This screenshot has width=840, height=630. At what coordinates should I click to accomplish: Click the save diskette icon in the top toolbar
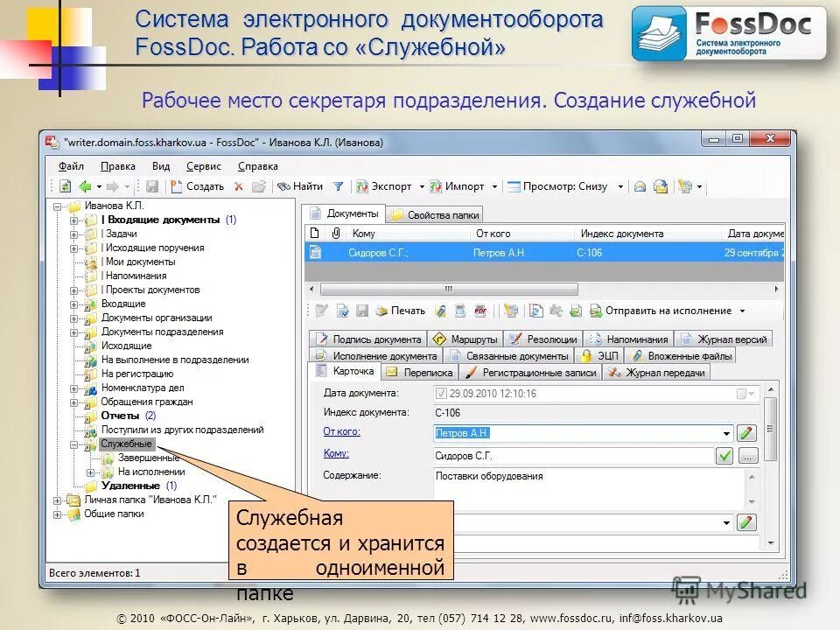152,186
